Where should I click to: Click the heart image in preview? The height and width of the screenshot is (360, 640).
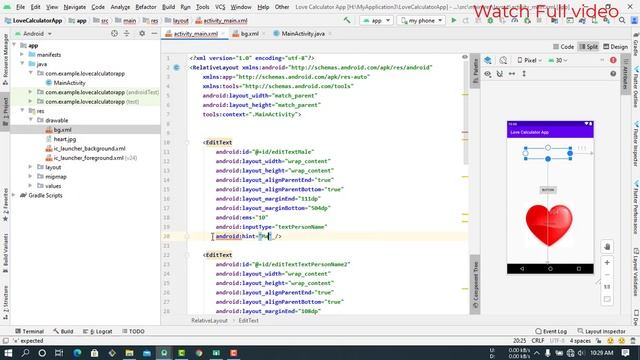[x=549, y=225]
